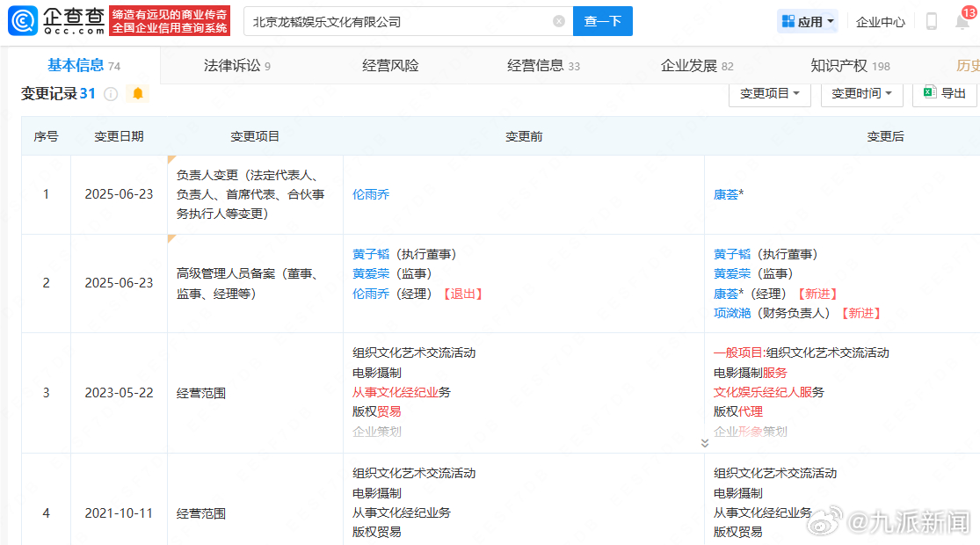
Task: Switch to the 经营风险 tab
Action: tap(390, 66)
